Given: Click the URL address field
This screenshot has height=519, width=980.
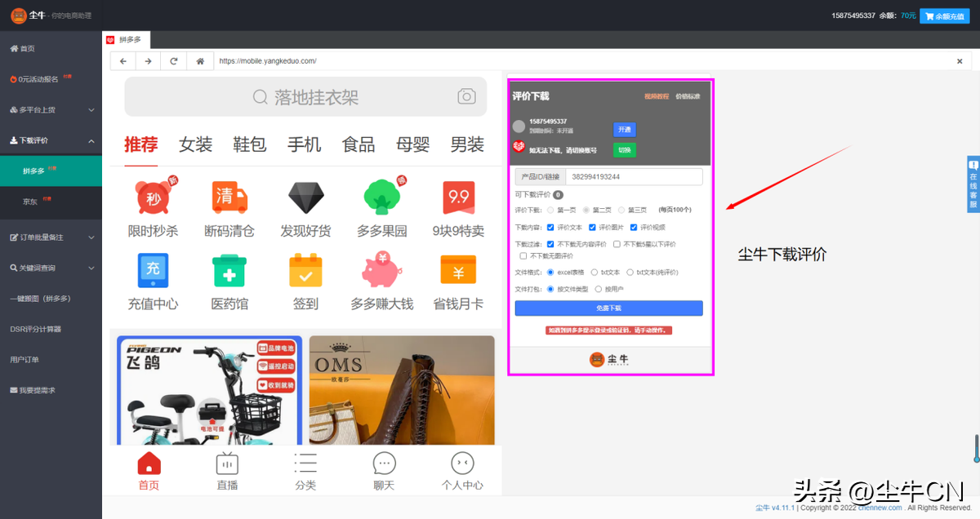Looking at the screenshot, I should pyautogui.click(x=581, y=61).
